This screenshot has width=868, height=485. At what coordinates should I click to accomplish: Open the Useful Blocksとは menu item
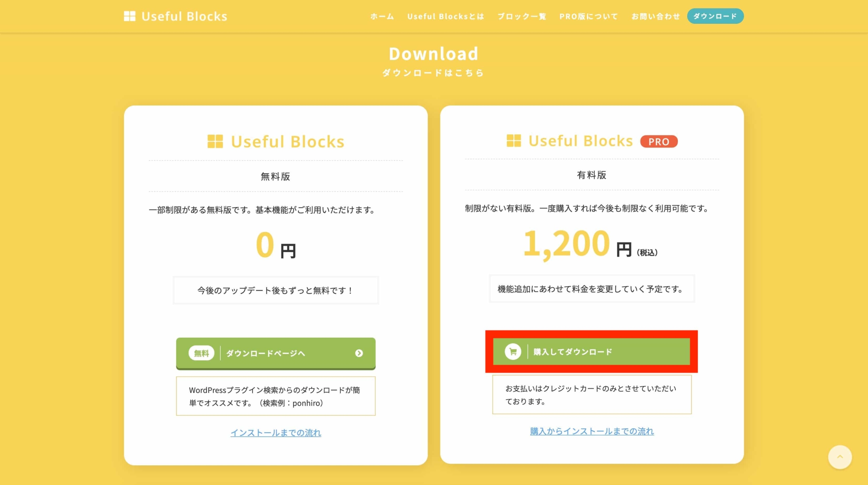click(x=446, y=16)
